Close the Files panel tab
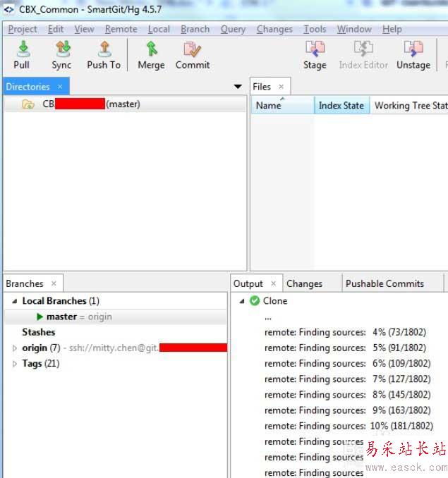 tap(281, 87)
